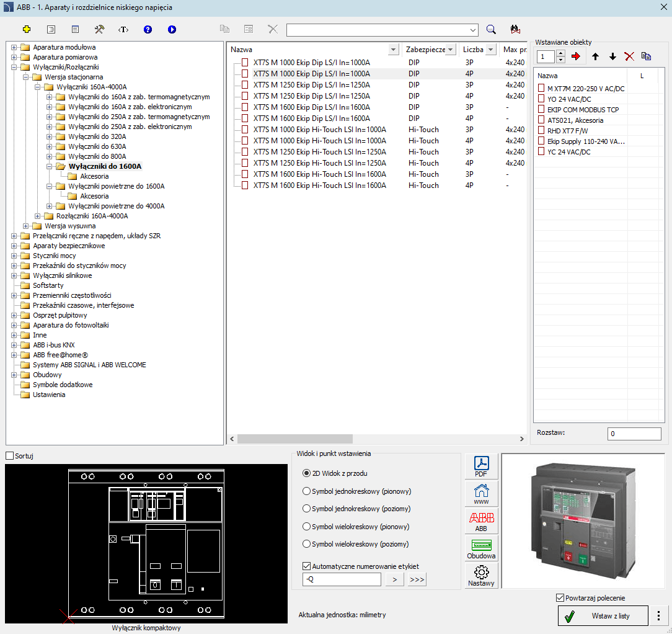Click the ABB logo button
Viewport: 672px width, 634px height.
tap(481, 521)
